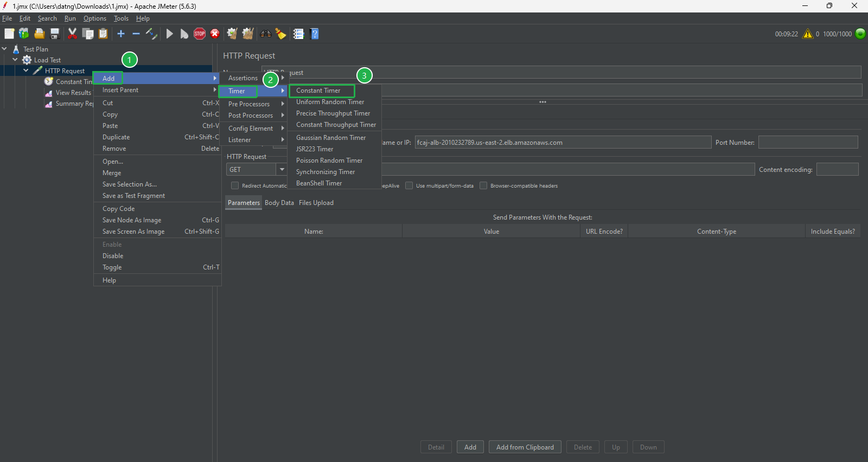Screen dimensions: 868x462
Task: Click the Clear All results icon
Action: tap(248, 34)
